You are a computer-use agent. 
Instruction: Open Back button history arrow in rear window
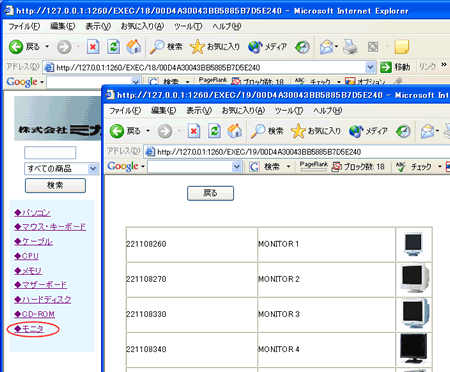tap(47, 47)
